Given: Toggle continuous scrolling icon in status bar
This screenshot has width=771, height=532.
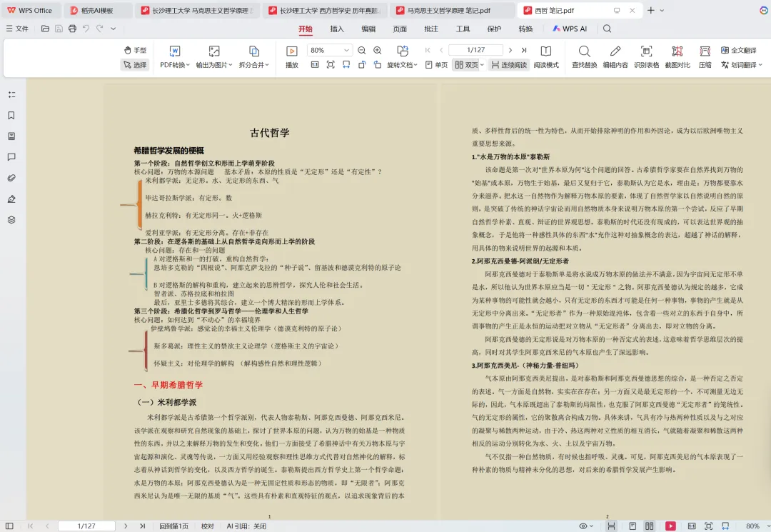Looking at the screenshot, I should (611, 526).
